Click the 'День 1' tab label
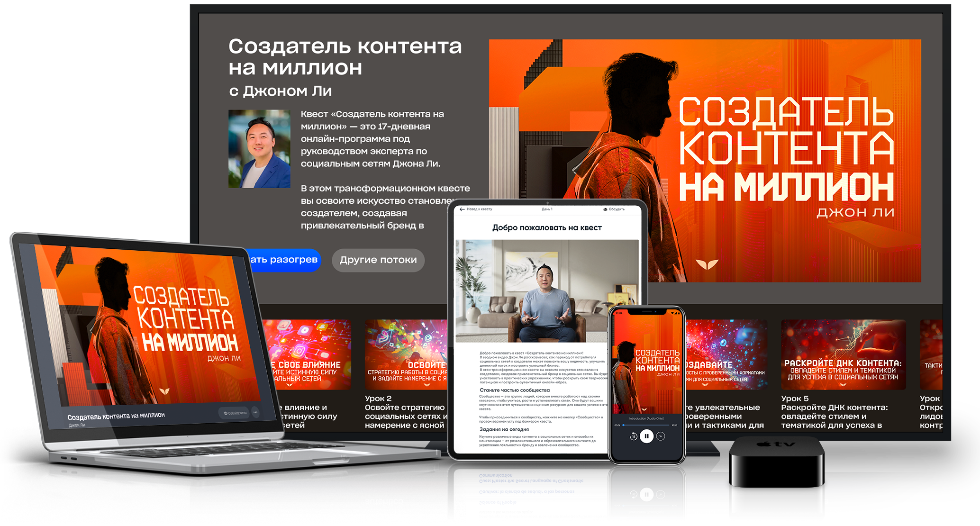The width and height of the screenshot is (980, 526). coord(547,209)
